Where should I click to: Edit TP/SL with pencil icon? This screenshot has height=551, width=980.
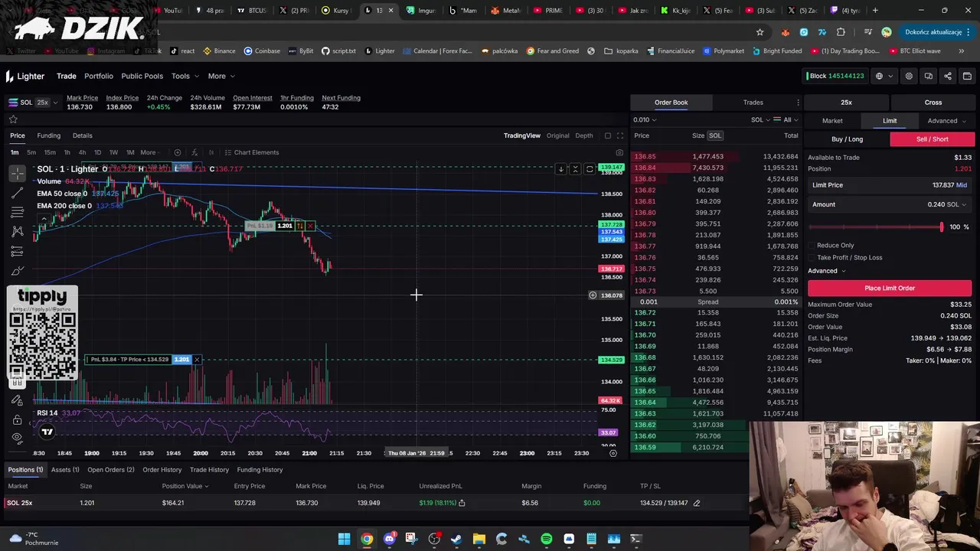697,503
